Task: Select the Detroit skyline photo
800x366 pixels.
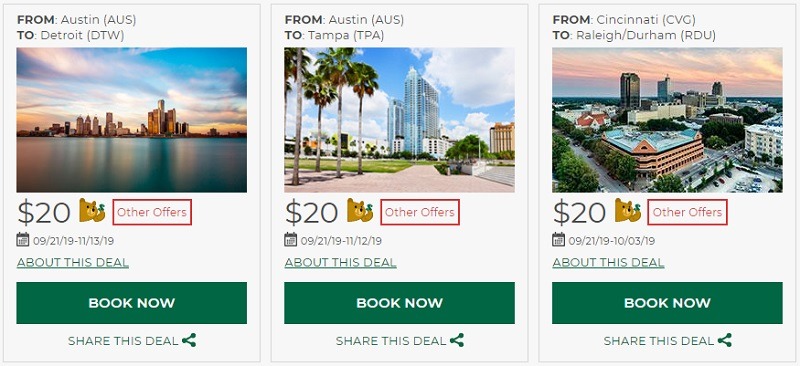Action: pos(132,120)
